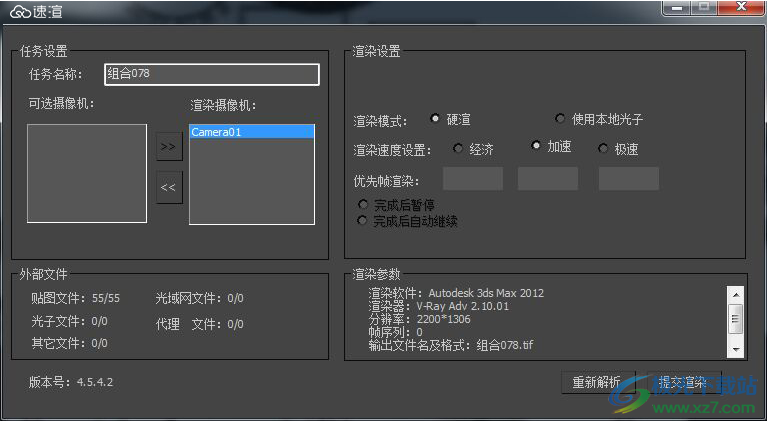Select 完成后自动继续 radio button
The height and width of the screenshot is (424, 768).
tap(362, 221)
